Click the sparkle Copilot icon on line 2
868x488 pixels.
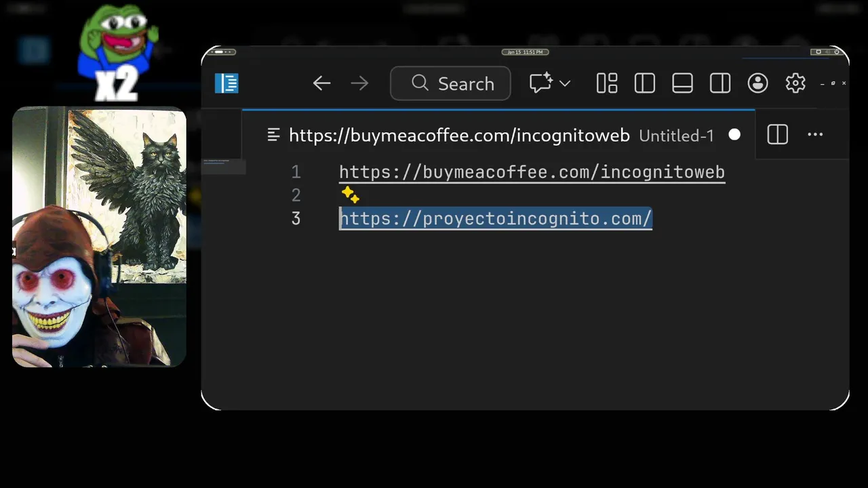point(351,195)
